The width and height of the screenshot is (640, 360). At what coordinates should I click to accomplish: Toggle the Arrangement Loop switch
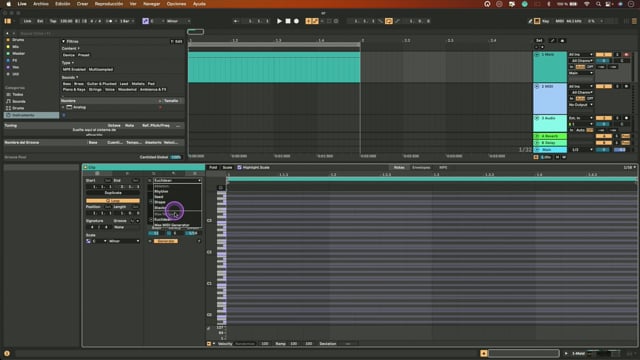(389, 21)
